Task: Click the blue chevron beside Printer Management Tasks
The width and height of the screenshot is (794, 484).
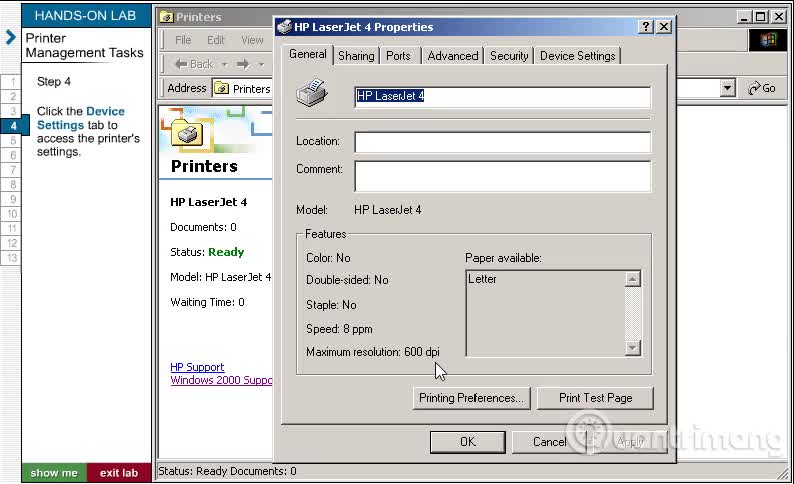Action: pos(11,37)
